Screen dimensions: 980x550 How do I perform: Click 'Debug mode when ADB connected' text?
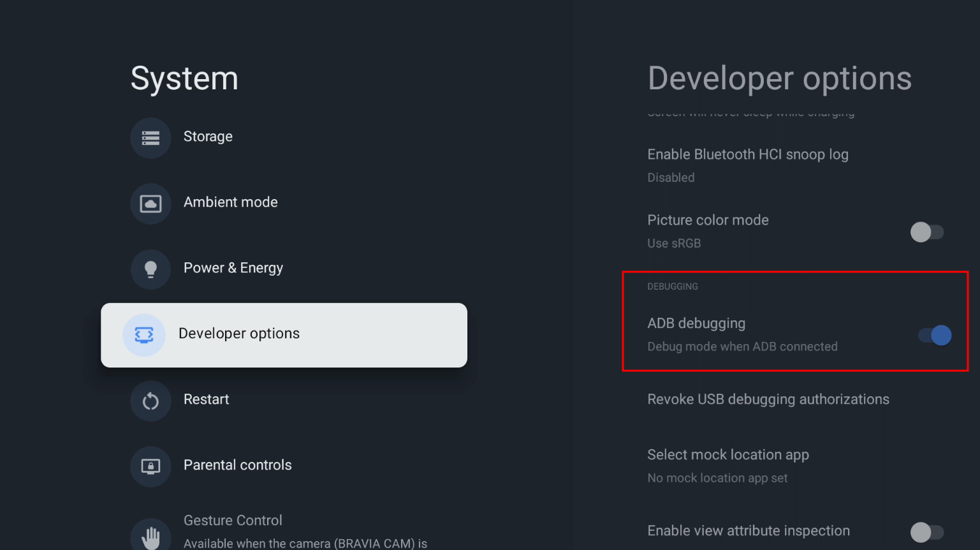[x=742, y=346]
